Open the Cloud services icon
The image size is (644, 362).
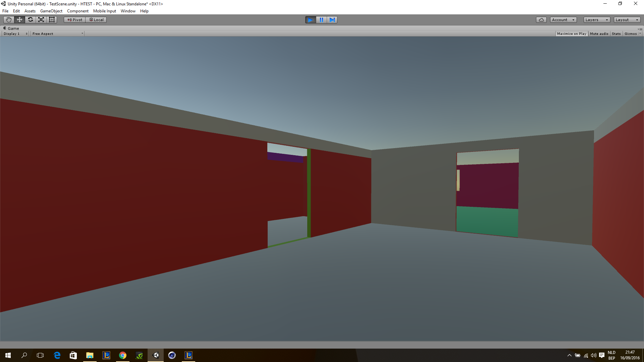[x=541, y=20]
